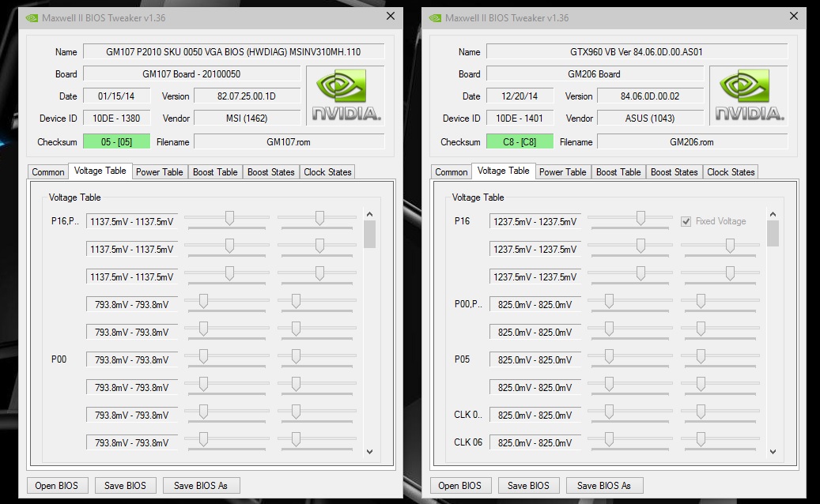Open the Boost Table tab in the GTX960 window
Image resolution: width=820 pixels, height=504 pixels.
coord(618,172)
